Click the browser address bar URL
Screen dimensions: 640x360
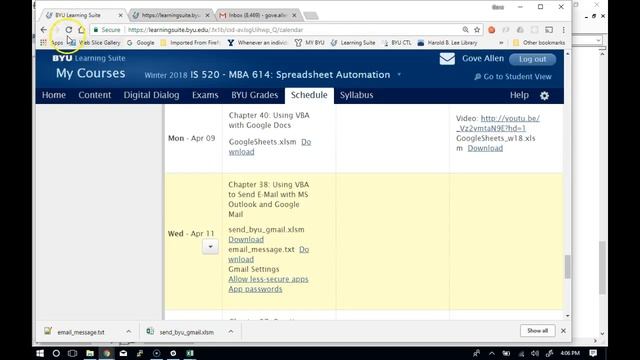216,30
